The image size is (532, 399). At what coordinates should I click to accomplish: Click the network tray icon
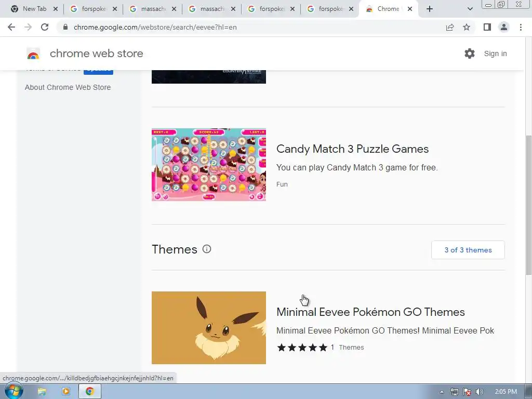(x=455, y=392)
